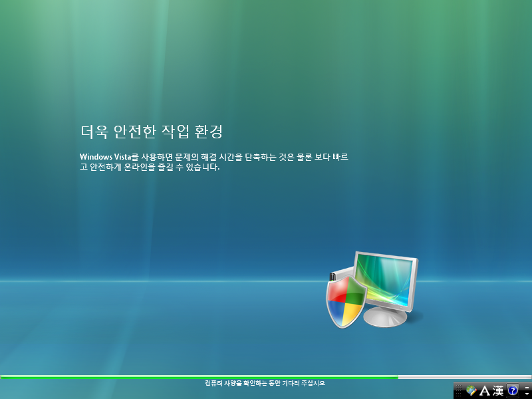This screenshot has width=532, height=399.
Task: Click the Korean IME globe-and-pencil icon
Action: [471, 390]
